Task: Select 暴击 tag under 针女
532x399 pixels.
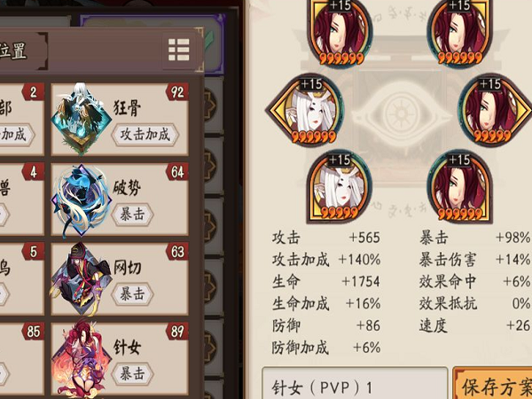Action: (x=133, y=374)
